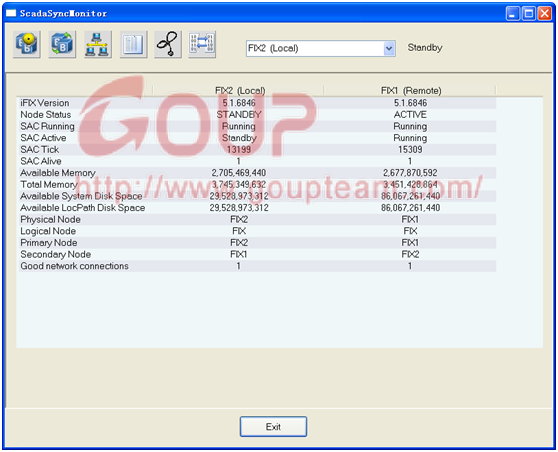Screen dimensions: 558x452
Task: Click the LocPath value 86,067,261,440
Action: pyautogui.click(x=410, y=208)
